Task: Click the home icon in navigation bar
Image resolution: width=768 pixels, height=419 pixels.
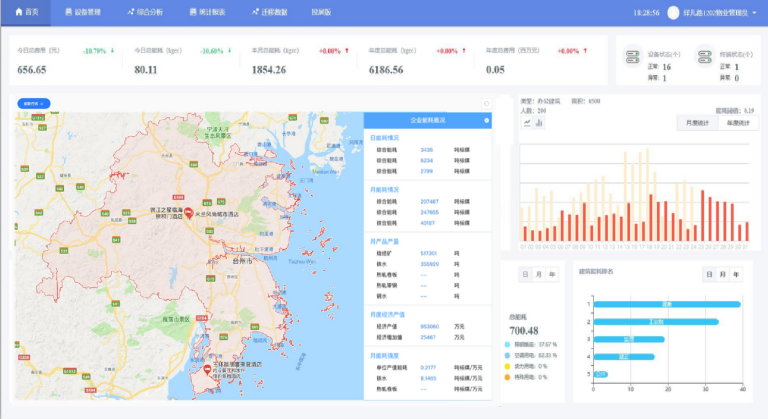Action: [x=19, y=11]
